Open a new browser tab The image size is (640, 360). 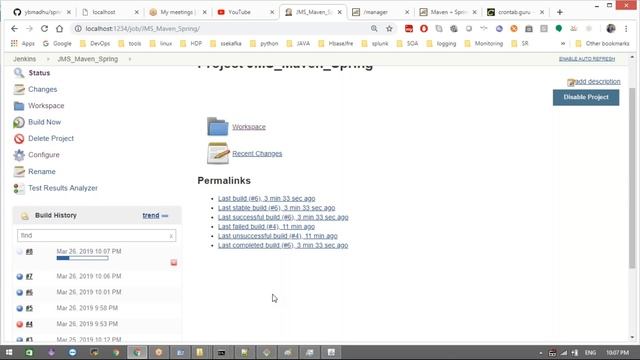560,12
